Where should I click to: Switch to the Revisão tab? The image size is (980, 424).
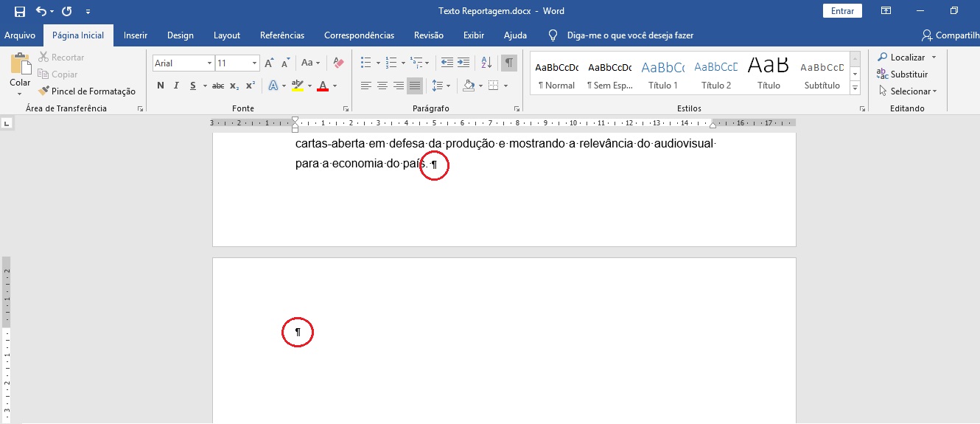pyautogui.click(x=429, y=35)
